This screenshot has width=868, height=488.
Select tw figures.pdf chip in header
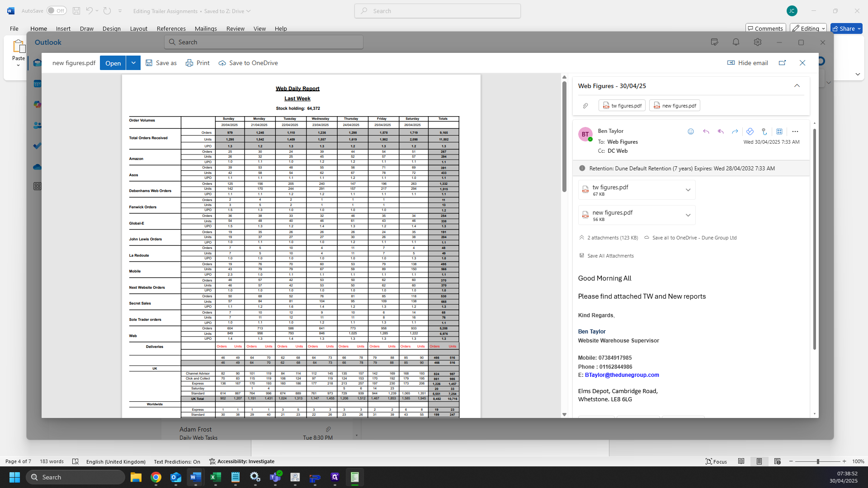click(x=622, y=105)
